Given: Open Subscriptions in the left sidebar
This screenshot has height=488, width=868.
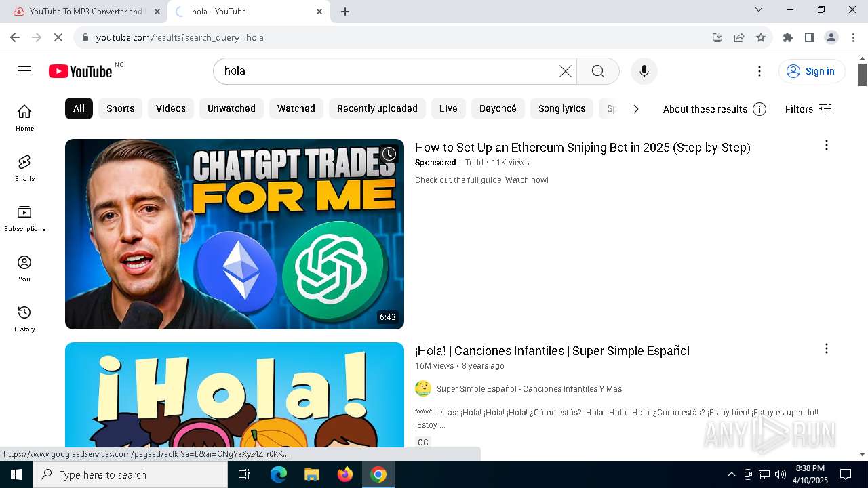Looking at the screenshot, I should tap(24, 218).
